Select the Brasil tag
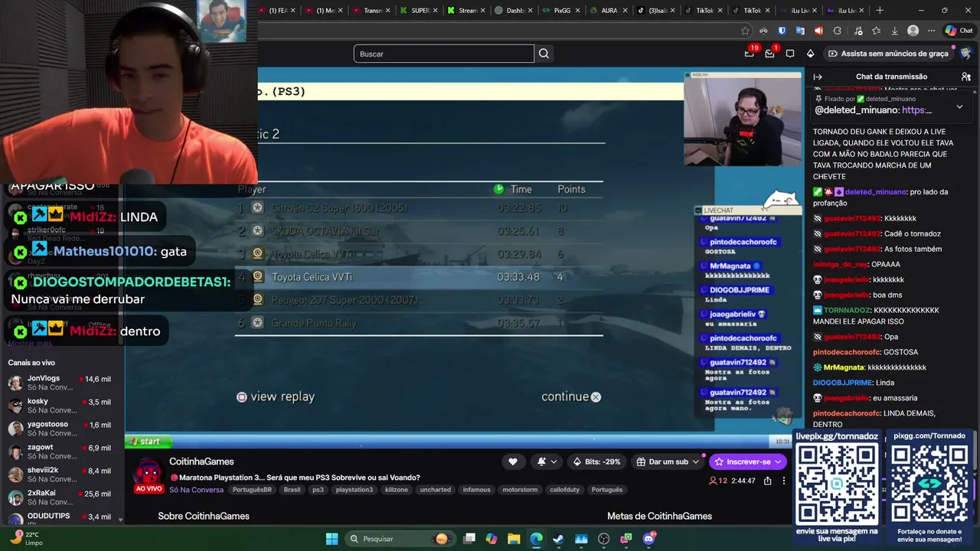 click(x=292, y=490)
